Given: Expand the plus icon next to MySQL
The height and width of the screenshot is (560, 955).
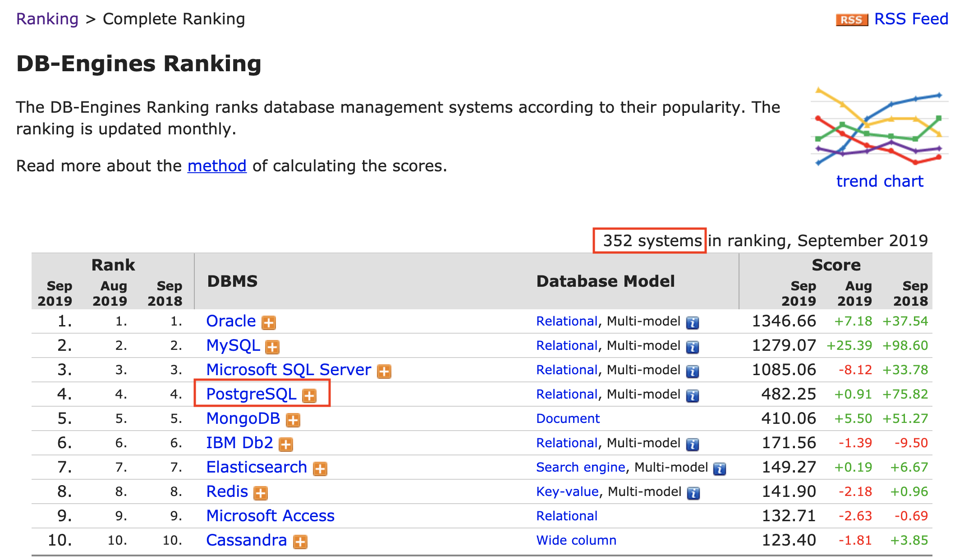Looking at the screenshot, I should point(272,347).
